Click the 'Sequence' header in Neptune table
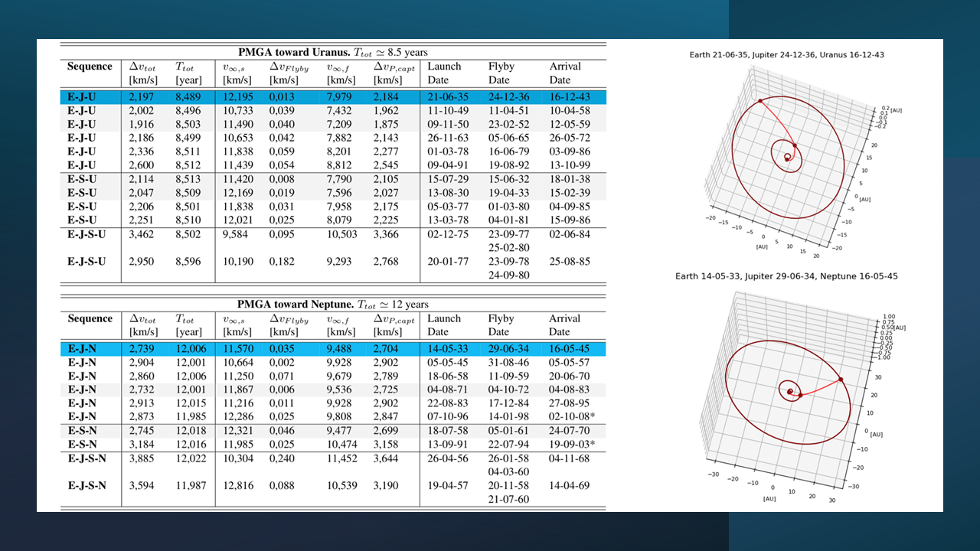980x551 pixels. (90, 319)
